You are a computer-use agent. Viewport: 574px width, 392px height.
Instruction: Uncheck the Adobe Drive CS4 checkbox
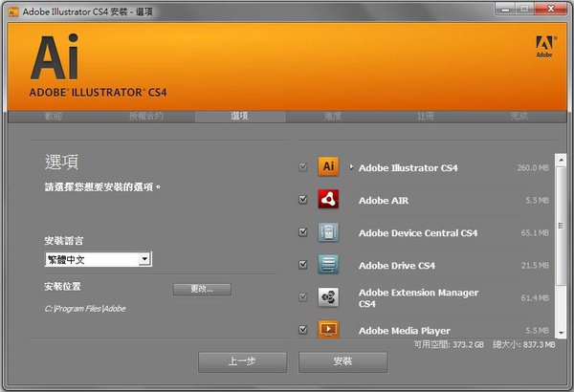pos(302,264)
